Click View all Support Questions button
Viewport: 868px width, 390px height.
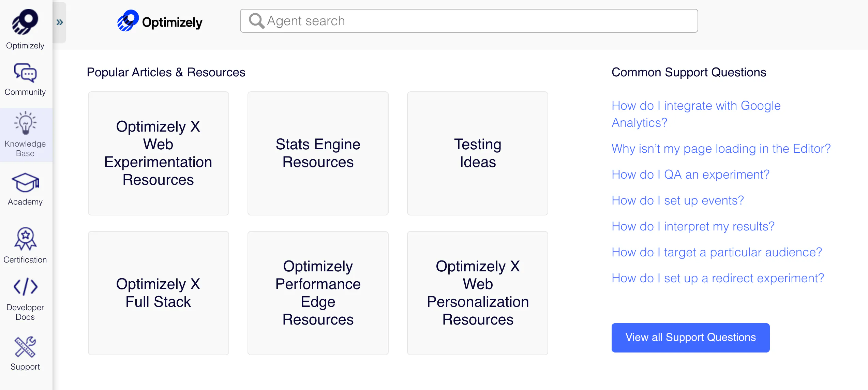pyautogui.click(x=690, y=337)
